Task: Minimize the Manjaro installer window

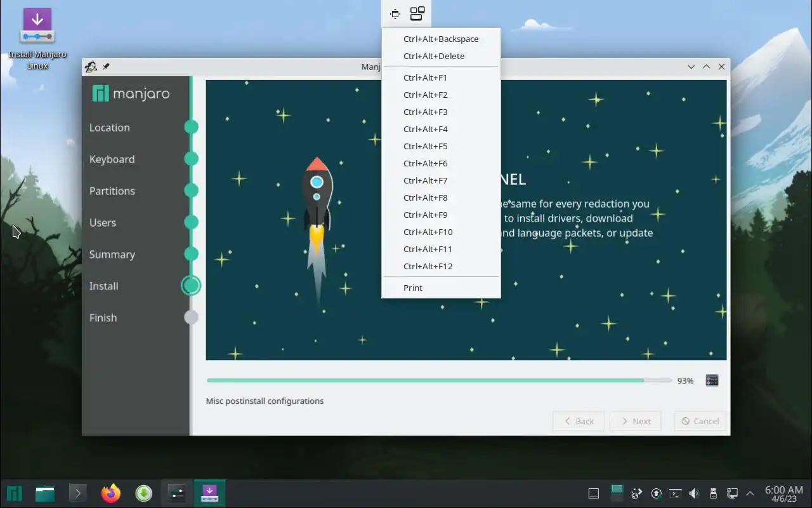Action: [691, 67]
